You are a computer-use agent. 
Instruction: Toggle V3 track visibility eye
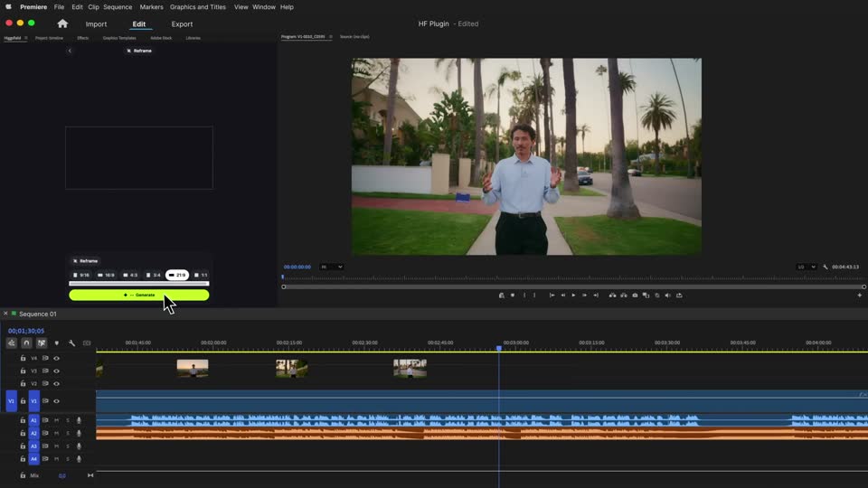click(56, 371)
